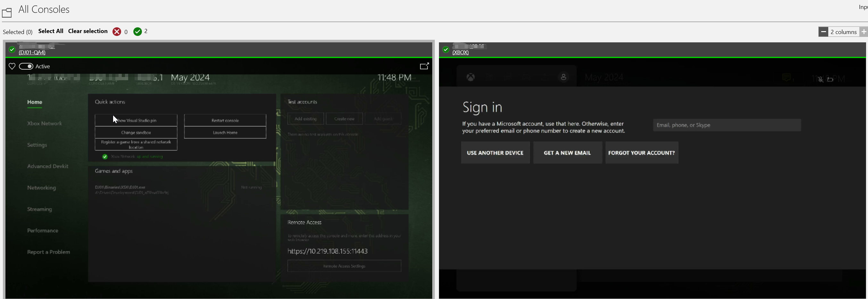Image resolution: width=868 pixels, height=299 pixels.
Task: Click the Remote Access Settings button
Action: tap(344, 266)
